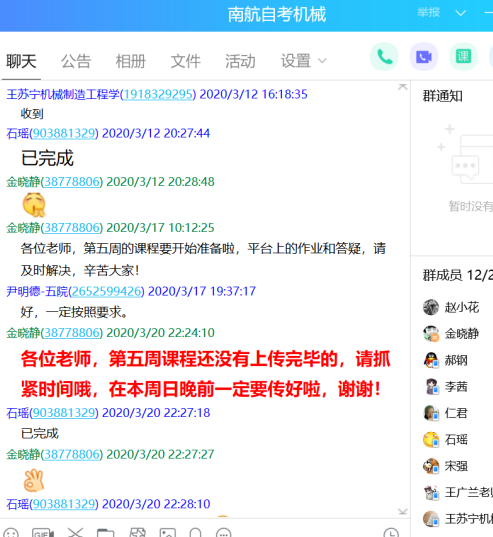The image size is (493, 537).
Task: Open the emoji picker in input toolbar
Action: tap(11, 533)
